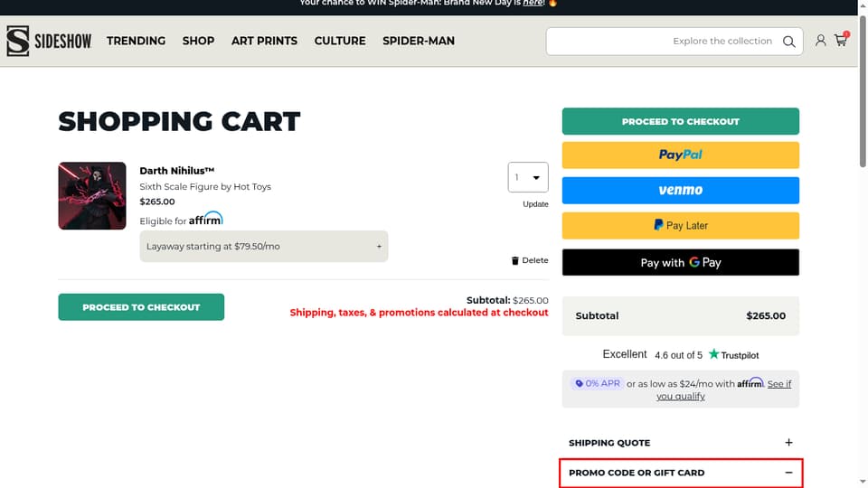The image size is (868, 488).
Task: Expand Layaway starting at $79.50/mo
Action: point(264,246)
